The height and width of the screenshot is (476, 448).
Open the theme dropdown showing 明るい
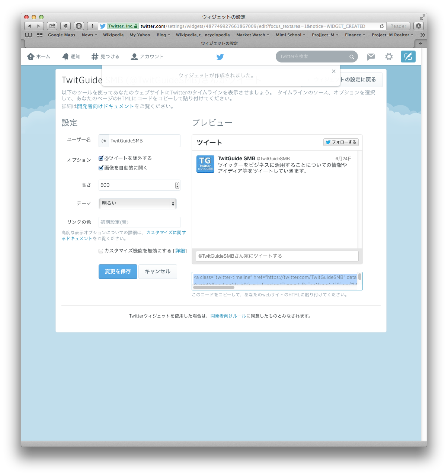pos(138,203)
